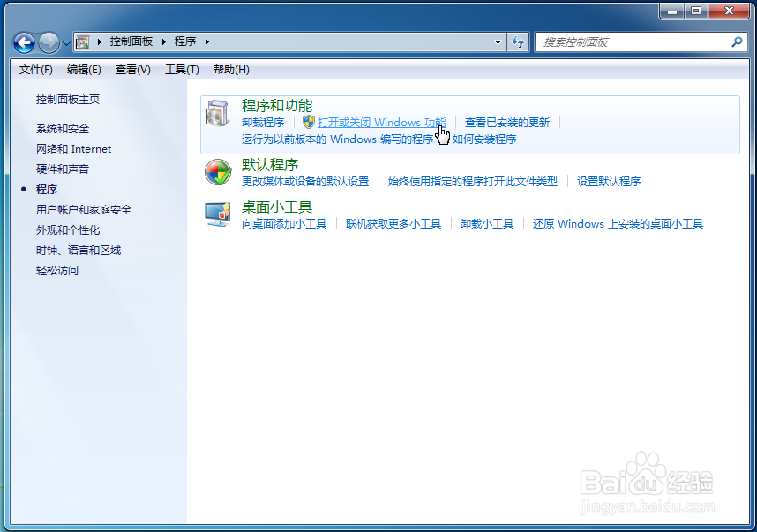Open 网络和 Internet in sidebar
The height and width of the screenshot is (532, 757).
pyautogui.click(x=73, y=149)
